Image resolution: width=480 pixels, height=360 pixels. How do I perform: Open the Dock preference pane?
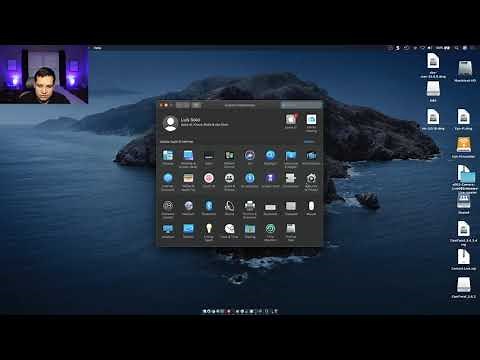tap(209, 157)
